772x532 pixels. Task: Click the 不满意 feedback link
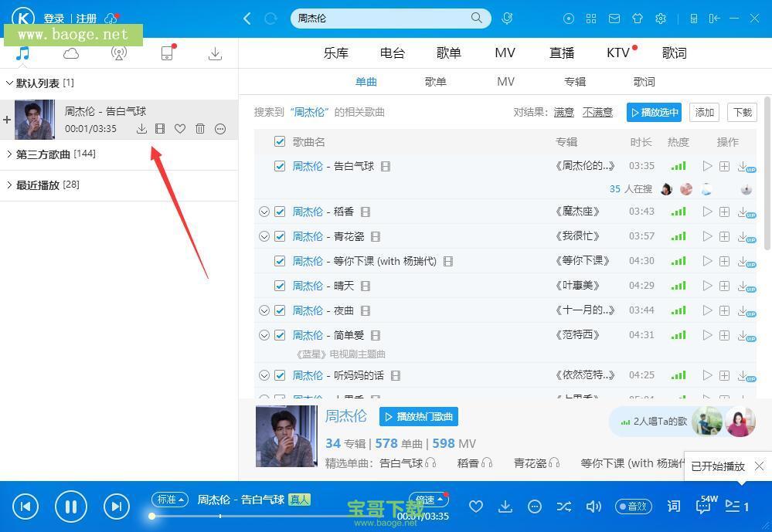597,112
